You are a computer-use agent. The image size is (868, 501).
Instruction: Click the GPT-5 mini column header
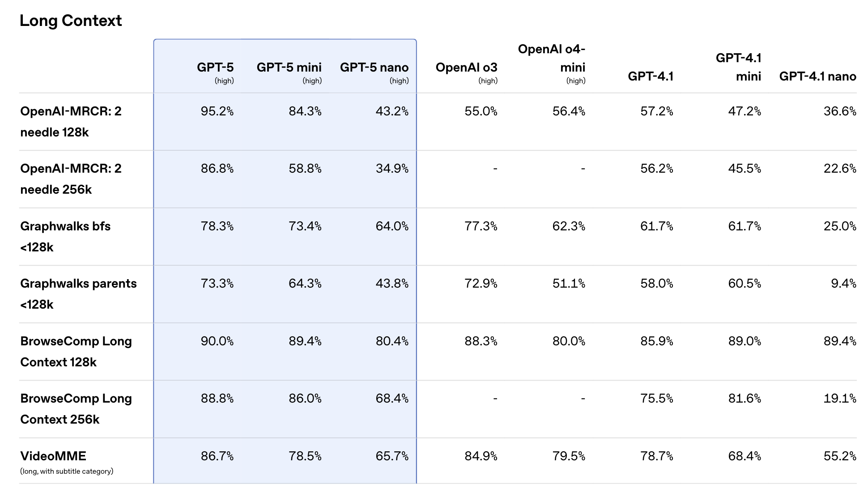289,68
